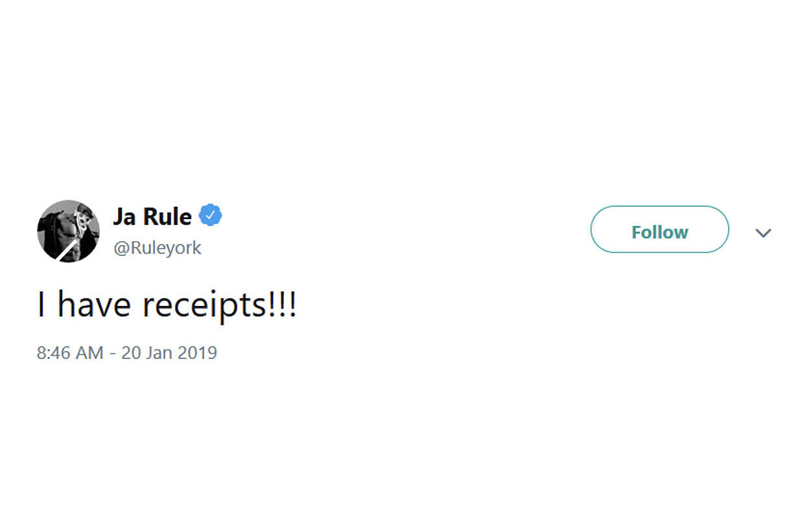This screenshot has height=532, width=805.
Task: Open the tweet timestamp permalink
Action: coord(127,353)
